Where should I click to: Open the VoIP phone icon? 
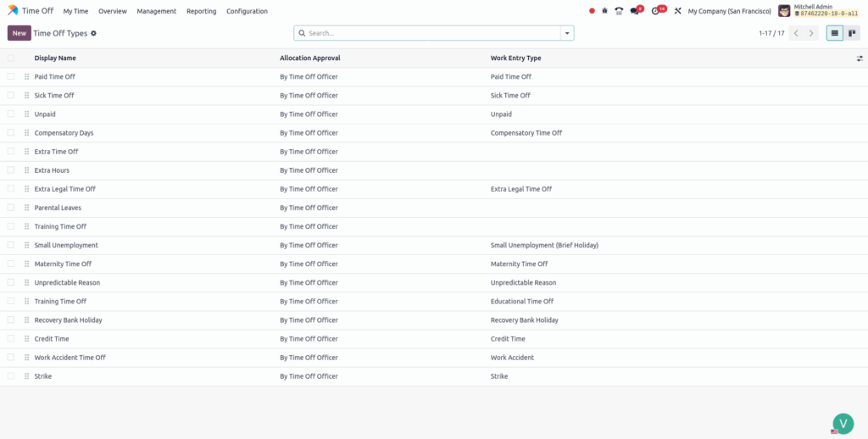point(619,11)
